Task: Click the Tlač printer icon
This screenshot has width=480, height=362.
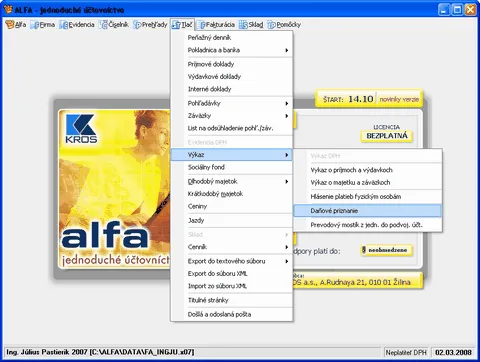Action: [x=176, y=25]
